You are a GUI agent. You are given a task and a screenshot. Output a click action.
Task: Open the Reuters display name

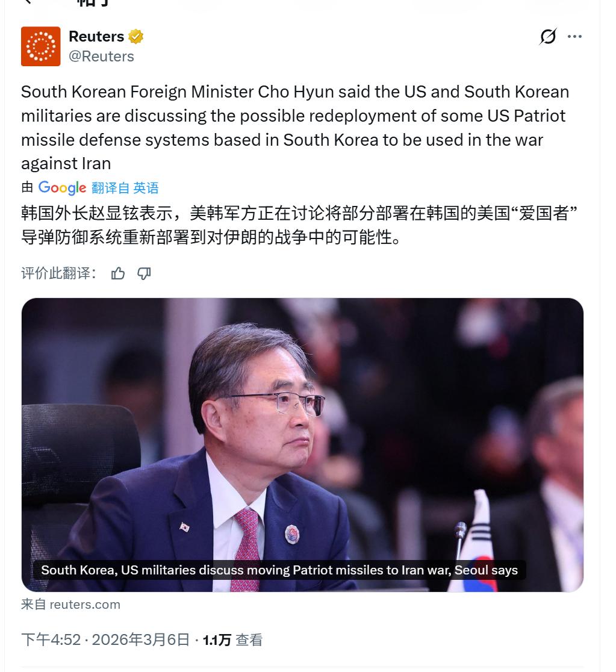click(x=96, y=36)
